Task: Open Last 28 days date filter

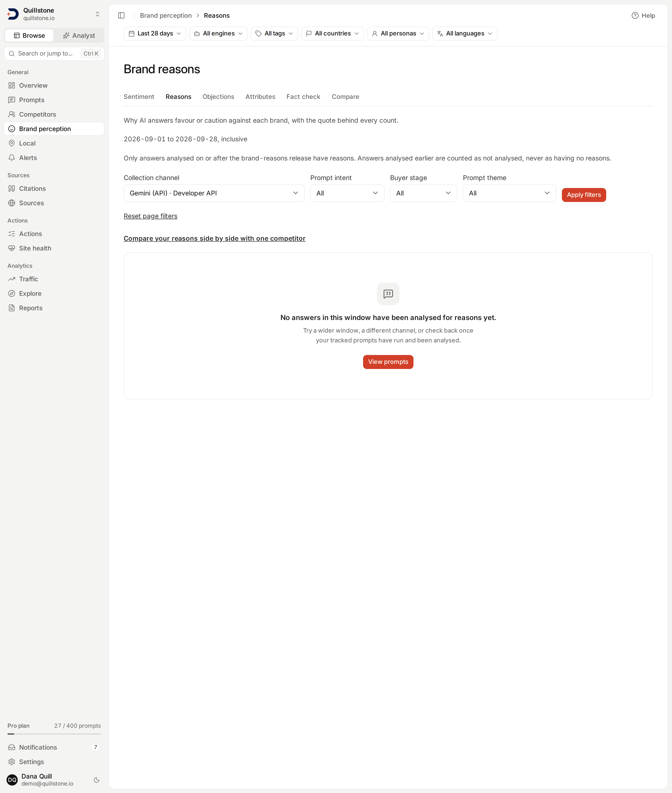Action: tap(155, 34)
